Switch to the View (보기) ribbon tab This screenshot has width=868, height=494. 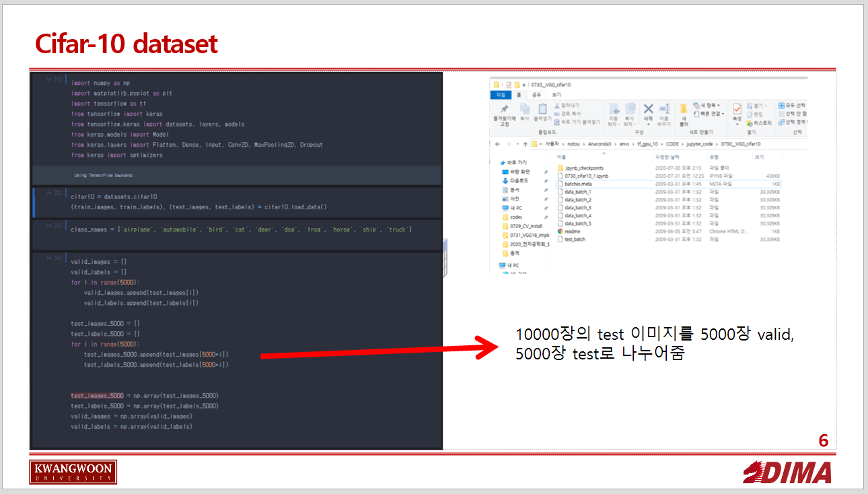(556, 95)
